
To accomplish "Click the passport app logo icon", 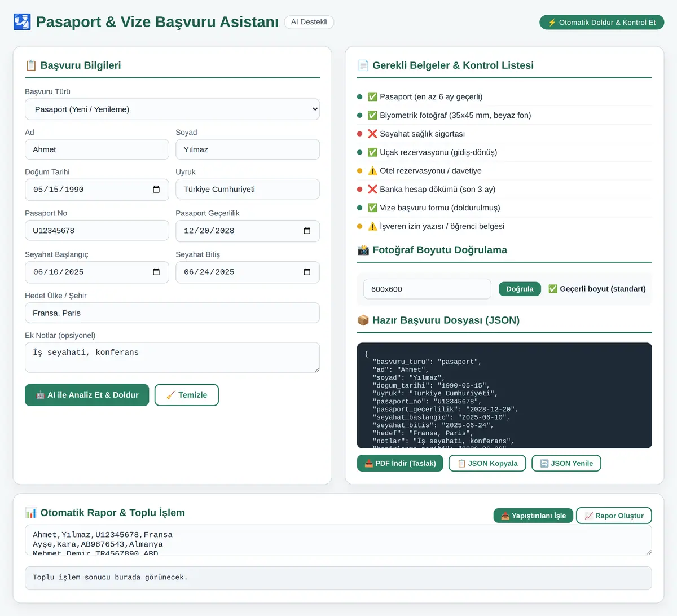I will (22, 22).
